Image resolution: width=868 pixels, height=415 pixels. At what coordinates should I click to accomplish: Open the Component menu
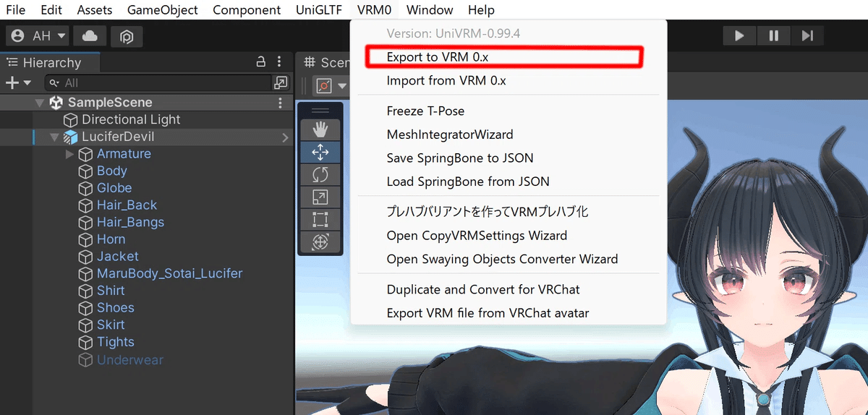247,10
